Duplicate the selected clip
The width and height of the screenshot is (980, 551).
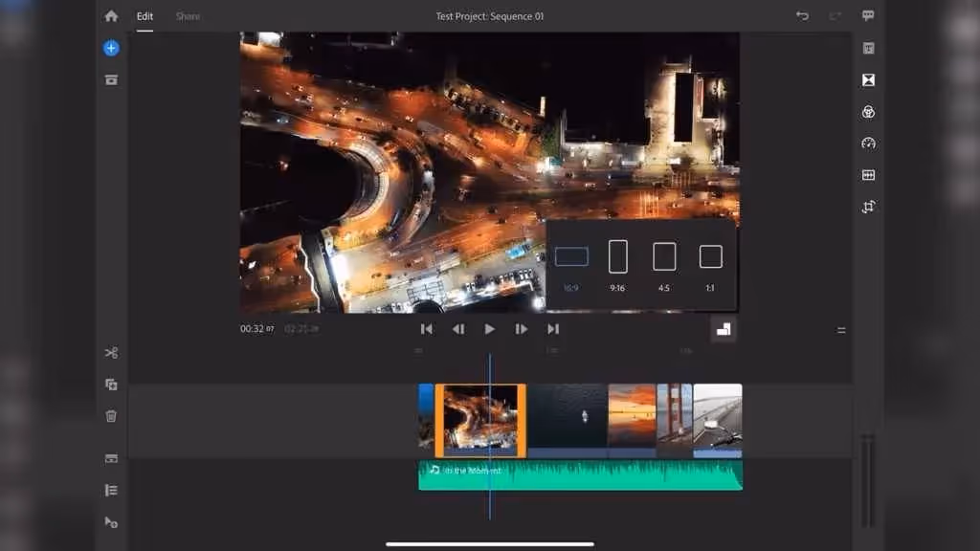(x=111, y=384)
